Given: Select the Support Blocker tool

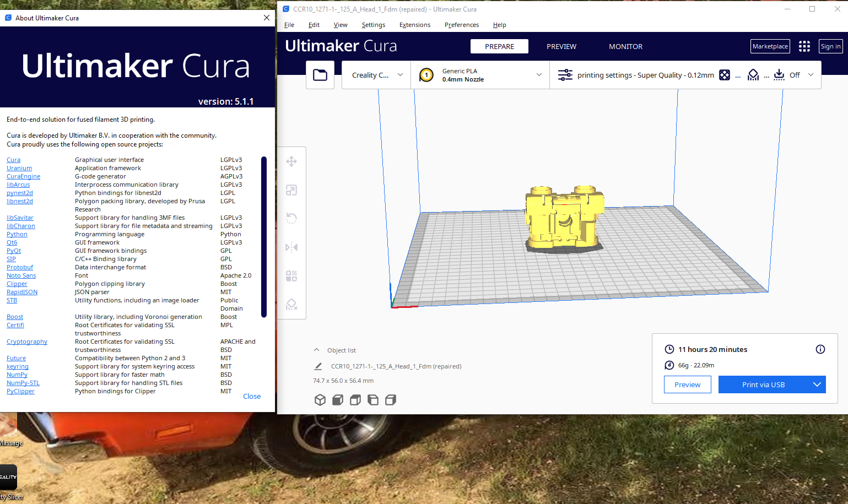Looking at the screenshot, I should point(291,305).
